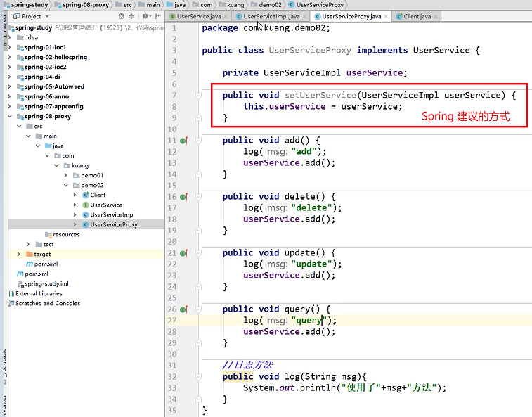Collapse the src folder
532x417 pixels.
click(20, 126)
